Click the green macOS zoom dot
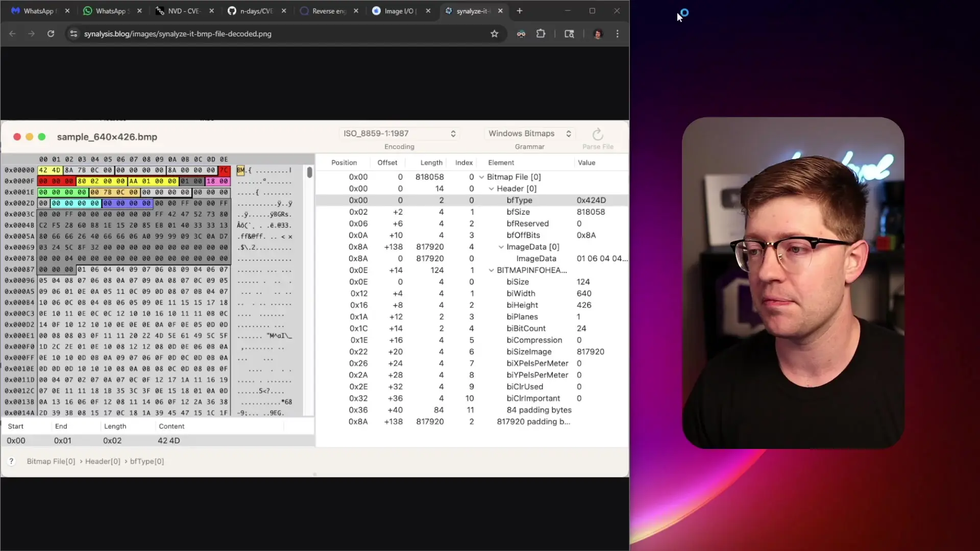 (x=42, y=137)
